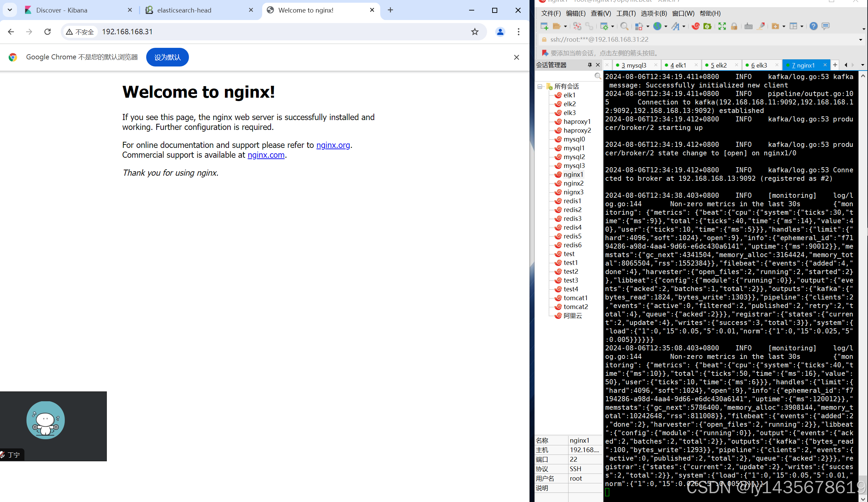The height and width of the screenshot is (502, 868).
Task: Open the 帮助(H) menu in Xshell
Action: click(710, 14)
